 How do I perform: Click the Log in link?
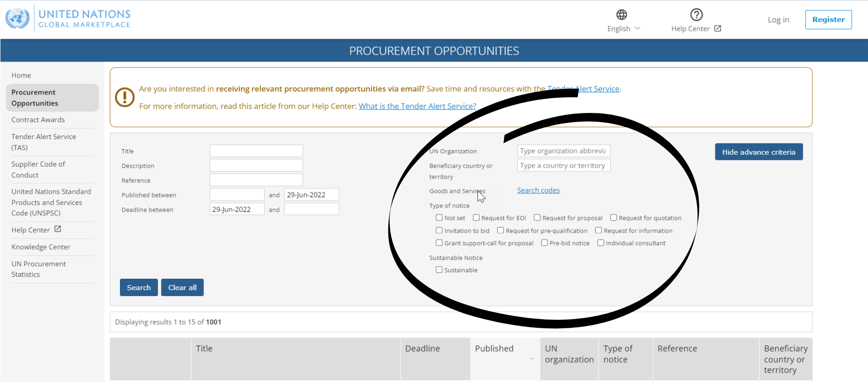pyautogui.click(x=778, y=20)
